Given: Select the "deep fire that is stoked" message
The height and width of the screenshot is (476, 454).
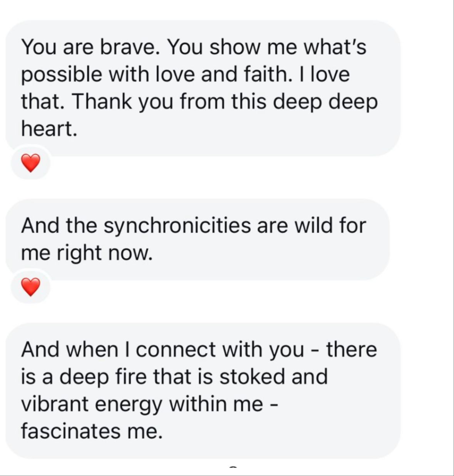Looking at the screenshot, I should tap(202, 390).
